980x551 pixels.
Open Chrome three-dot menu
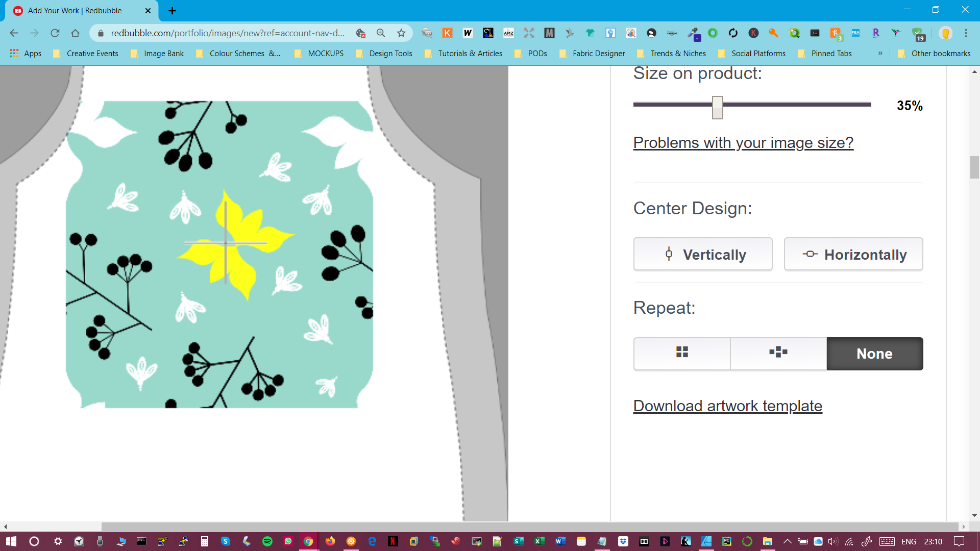point(966,33)
